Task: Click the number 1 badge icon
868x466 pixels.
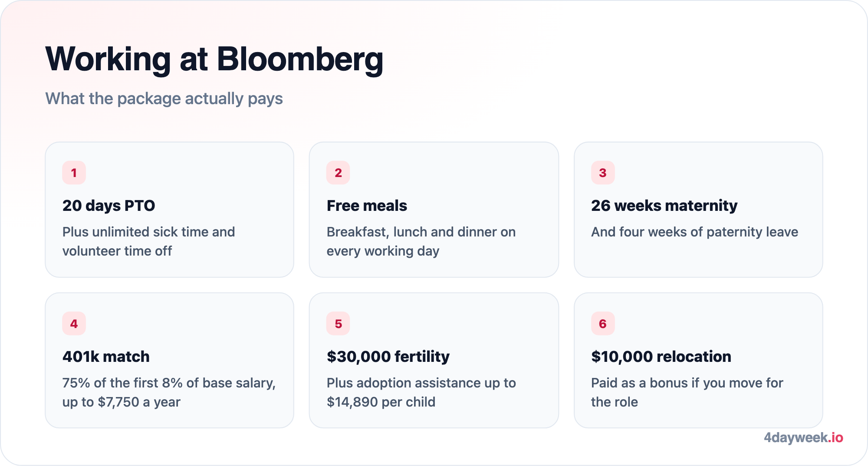Action: point(74,173)
